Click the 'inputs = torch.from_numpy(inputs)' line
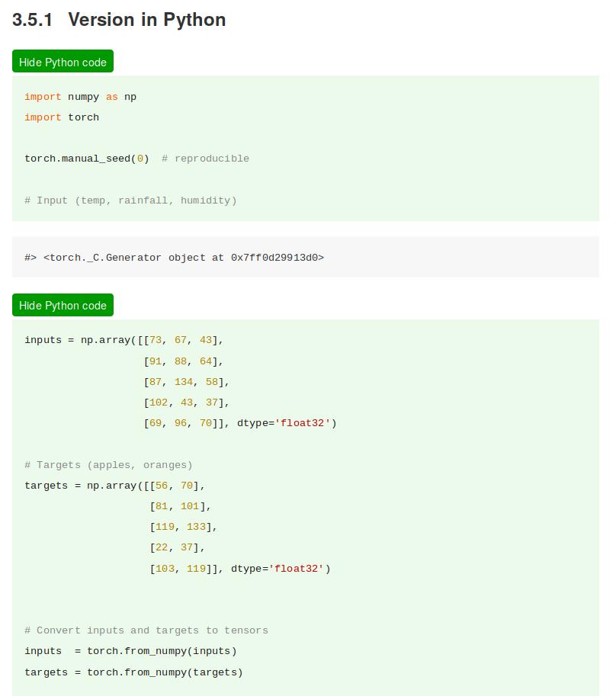The height and width of the screenshot is (696, 616). point(130,651)
